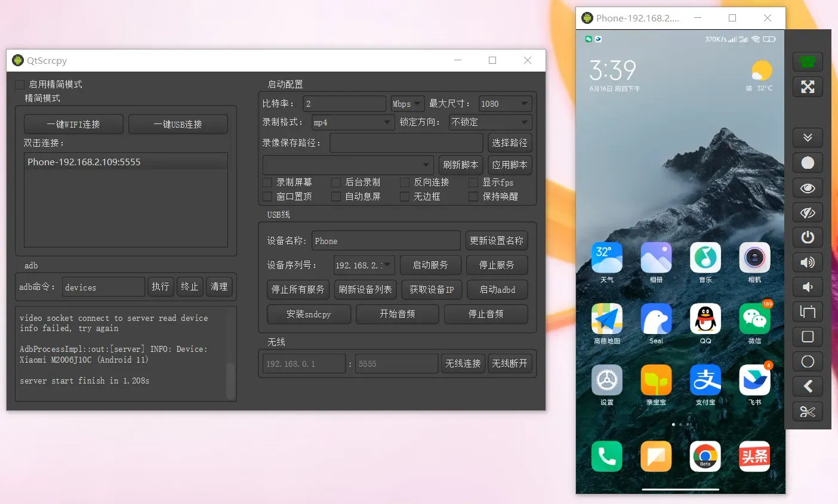The image size is (838, 504).
Task: Open 微信 WeChat app on phone
Action: pos(754,319)
